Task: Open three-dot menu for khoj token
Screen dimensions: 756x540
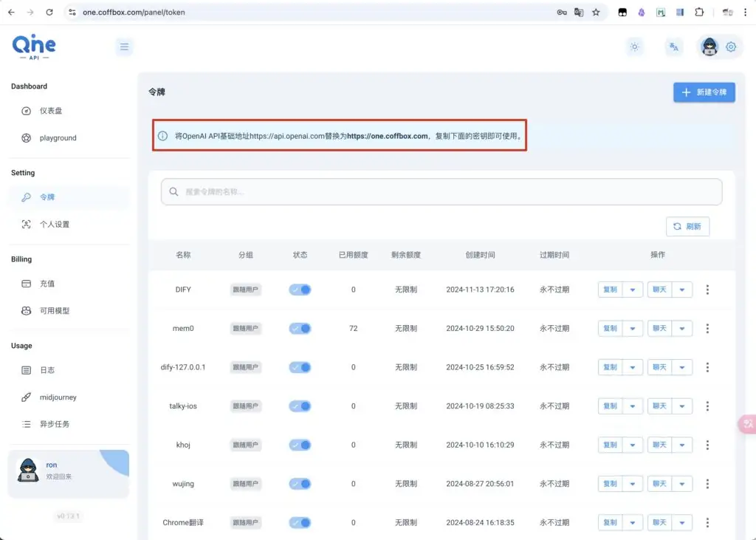Action: tap(707, 445)
